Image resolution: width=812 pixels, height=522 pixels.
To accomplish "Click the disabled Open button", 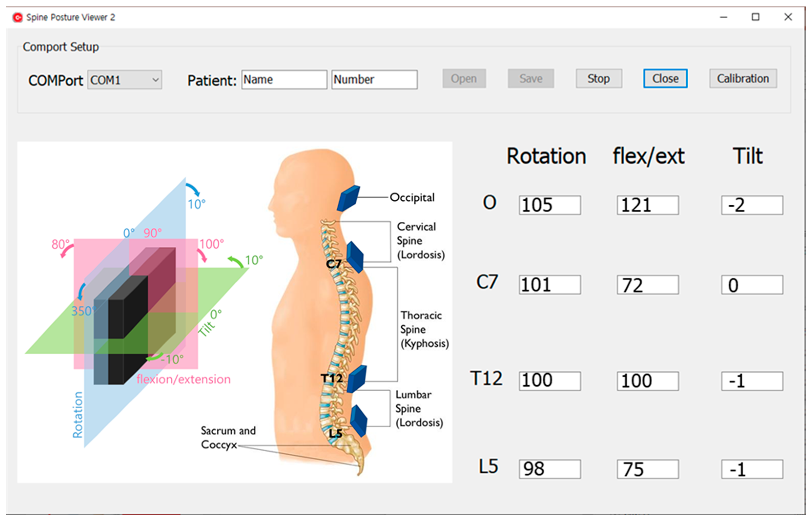I will tap(464, 79).
